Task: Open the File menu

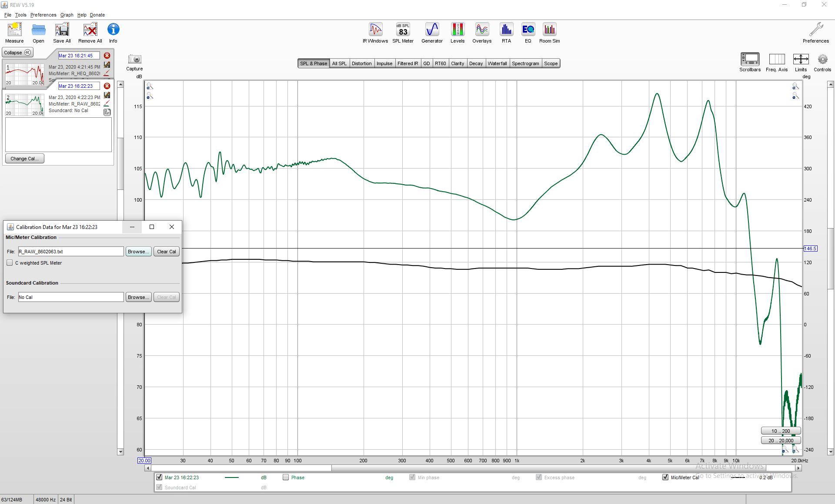Action: click(8, 15)
